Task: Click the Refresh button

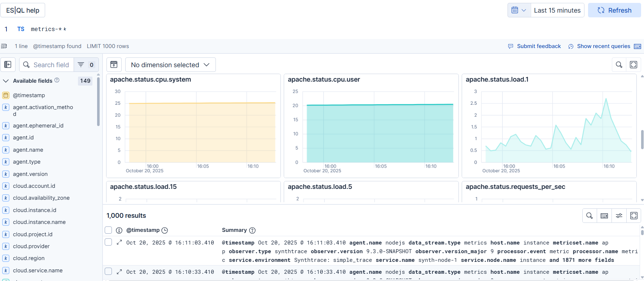Action: (614, 10)
